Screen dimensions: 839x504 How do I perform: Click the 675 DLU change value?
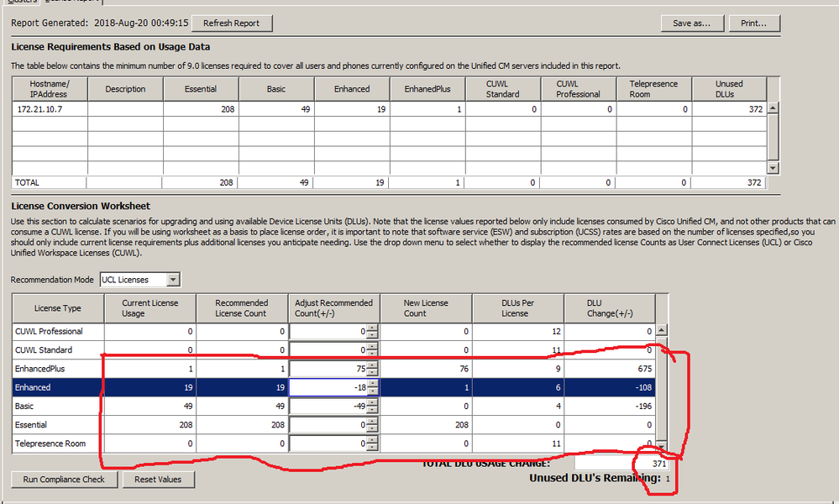pos(644,369)
